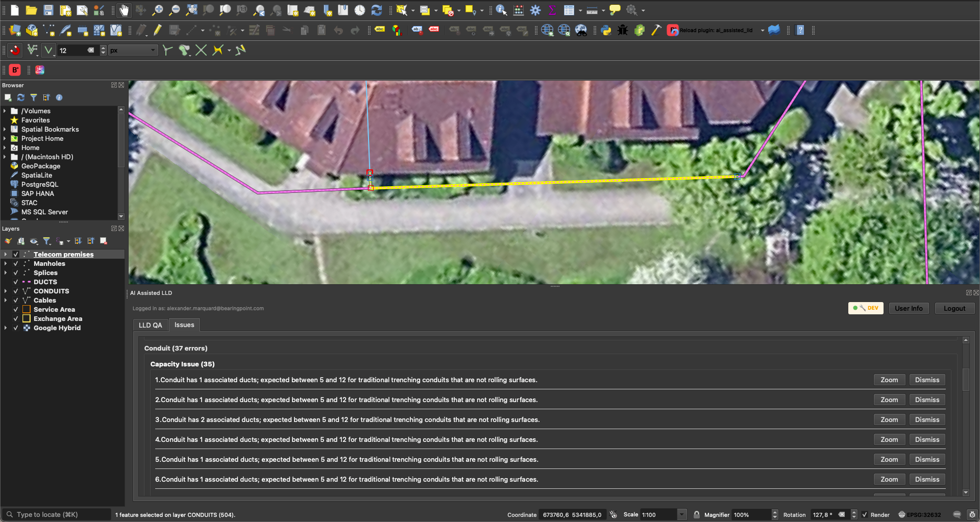Select the Pan Map hand tool
The height and width of the screenshot is (522, 980).
(x=124, y=10)
